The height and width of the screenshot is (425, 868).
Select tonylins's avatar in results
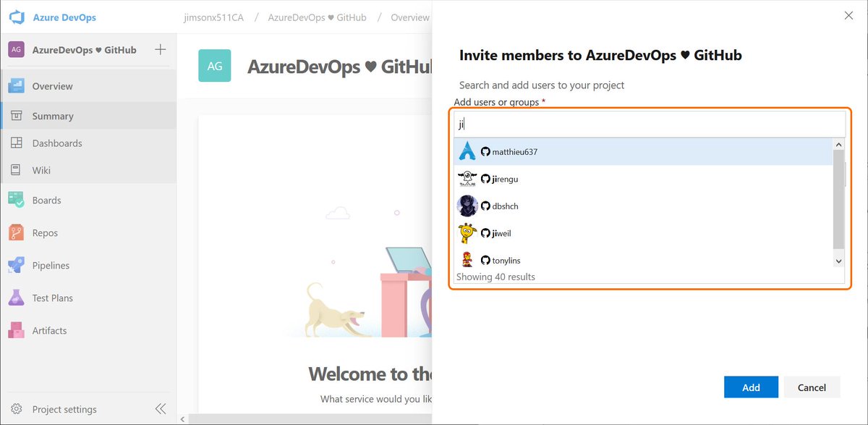click(x=467, y=260)
